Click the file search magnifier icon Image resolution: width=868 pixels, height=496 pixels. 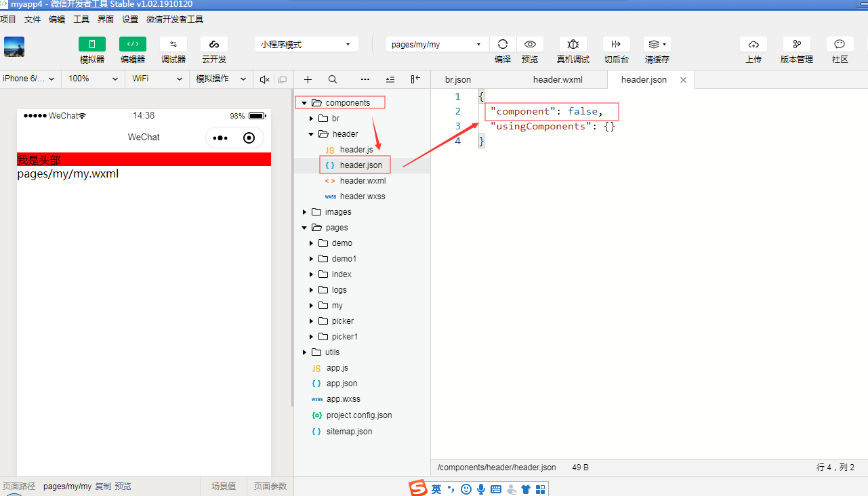pyautogui.click(x=333, y=79)
